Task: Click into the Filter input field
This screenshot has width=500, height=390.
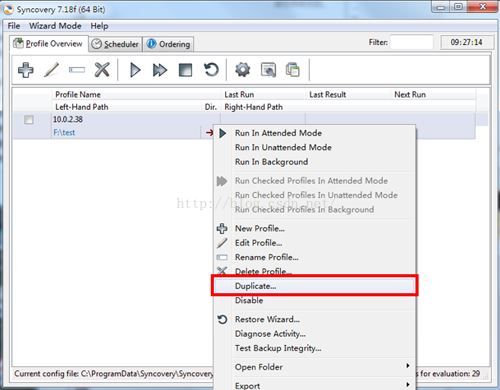Action: point(412,42)
